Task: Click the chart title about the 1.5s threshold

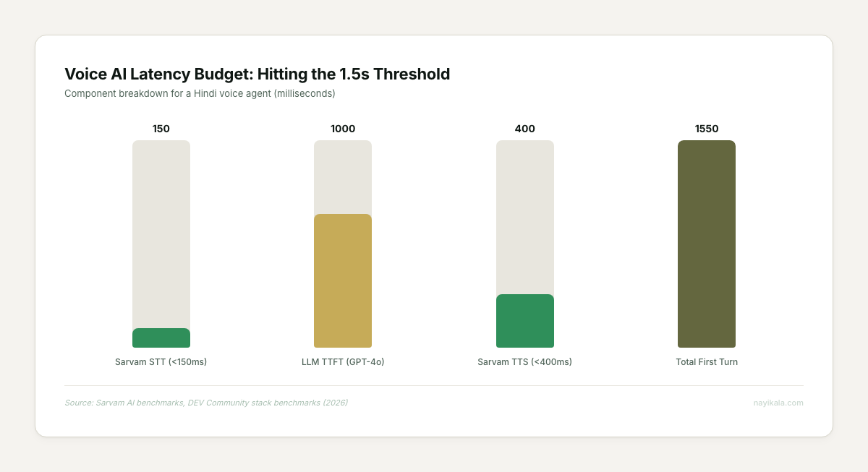Action: 257,74
